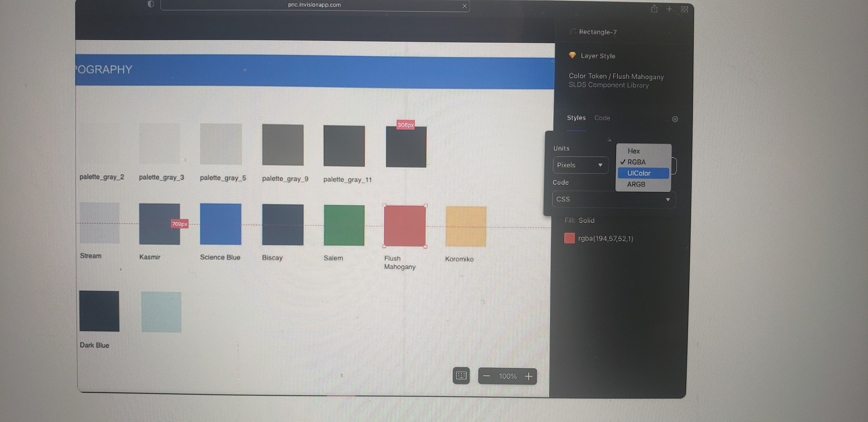Click the palette_gray_3 label
This screenshot has width=868, height=422.
point(161,177)
